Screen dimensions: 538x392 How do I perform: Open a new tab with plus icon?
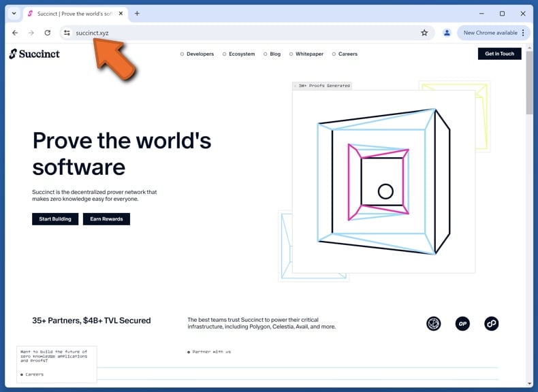pos(137,14)
